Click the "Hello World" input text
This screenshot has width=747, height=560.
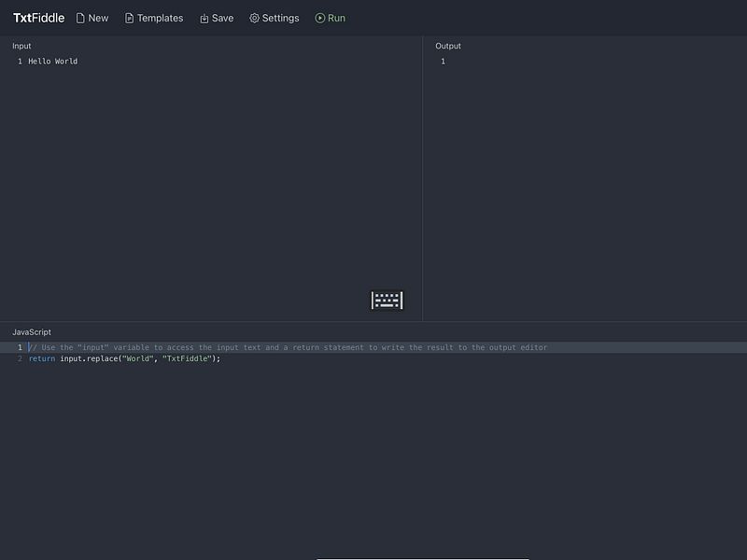pyautogui.click(x=53, y=62)
